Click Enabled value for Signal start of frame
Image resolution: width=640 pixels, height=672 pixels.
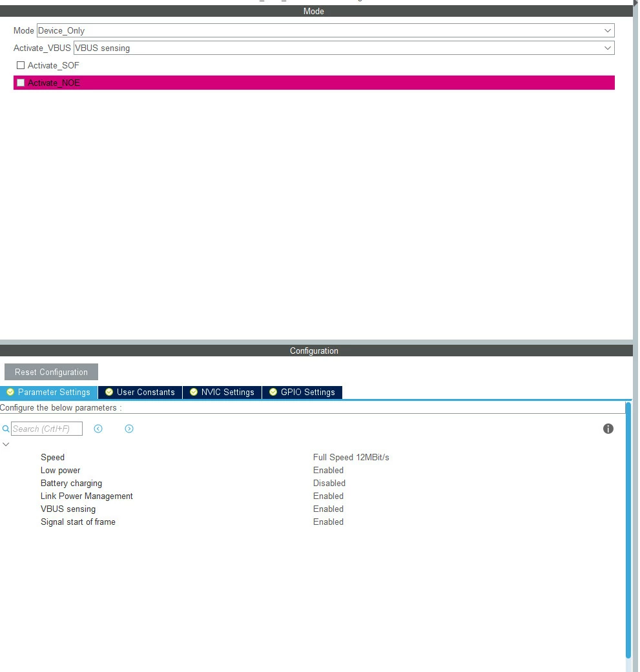pos(328,522)
